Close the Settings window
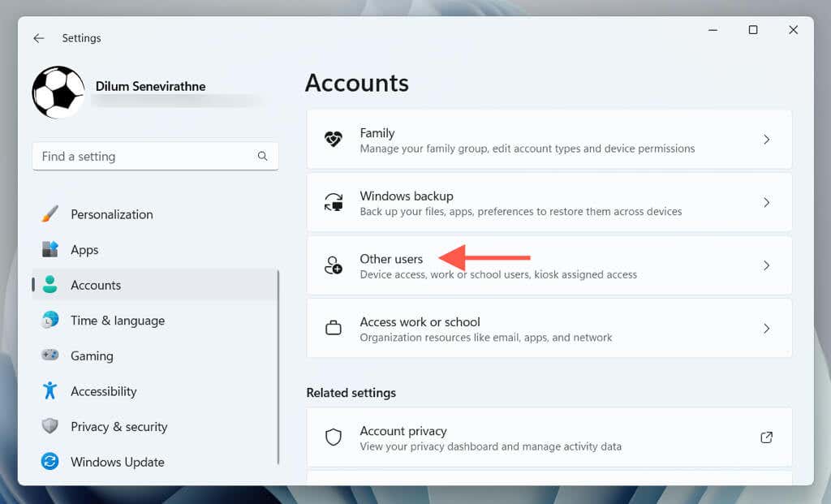 (793, 30)
